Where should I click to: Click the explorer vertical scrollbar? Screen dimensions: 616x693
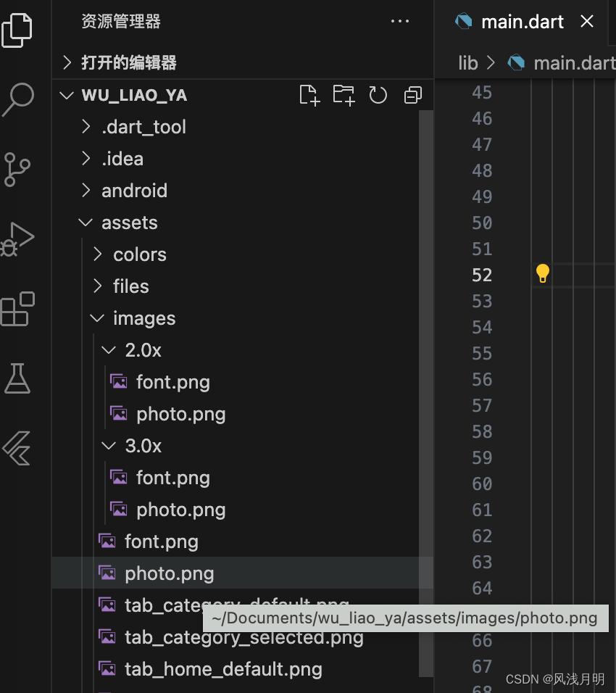(426, 394)
